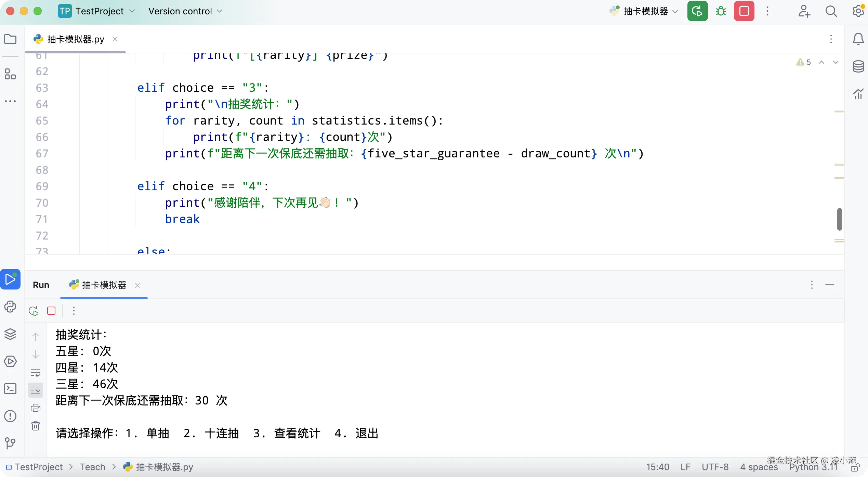Select the 抽卡模拟器 Run tab
The height and width of the screenshot is (477, 868).
pos(104,285)
